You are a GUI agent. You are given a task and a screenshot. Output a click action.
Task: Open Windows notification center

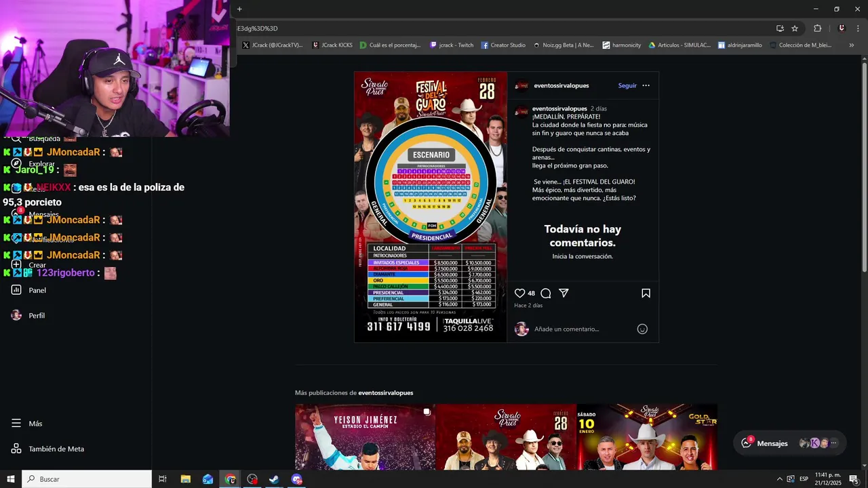854,479
